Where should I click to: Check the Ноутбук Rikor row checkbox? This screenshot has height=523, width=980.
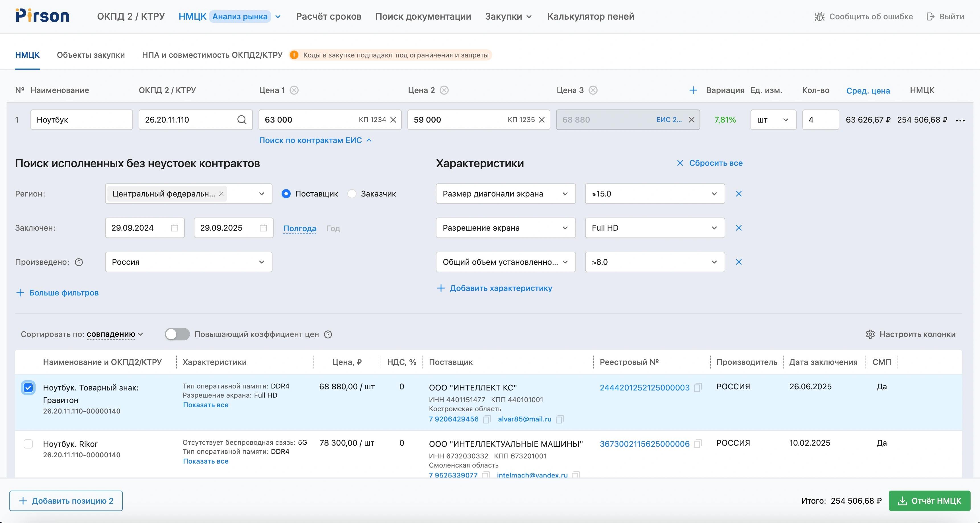coord(28,444)
